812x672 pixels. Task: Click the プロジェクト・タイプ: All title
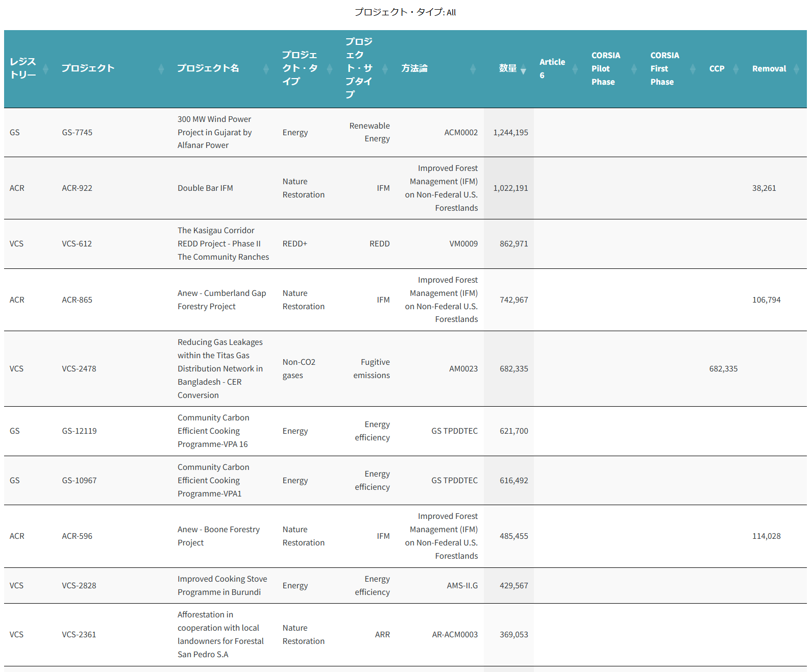coord(405,12)
